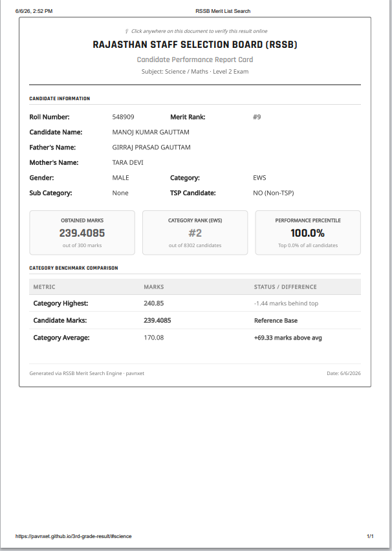Click '-1.44 marks behind top' status

[286, 303]
